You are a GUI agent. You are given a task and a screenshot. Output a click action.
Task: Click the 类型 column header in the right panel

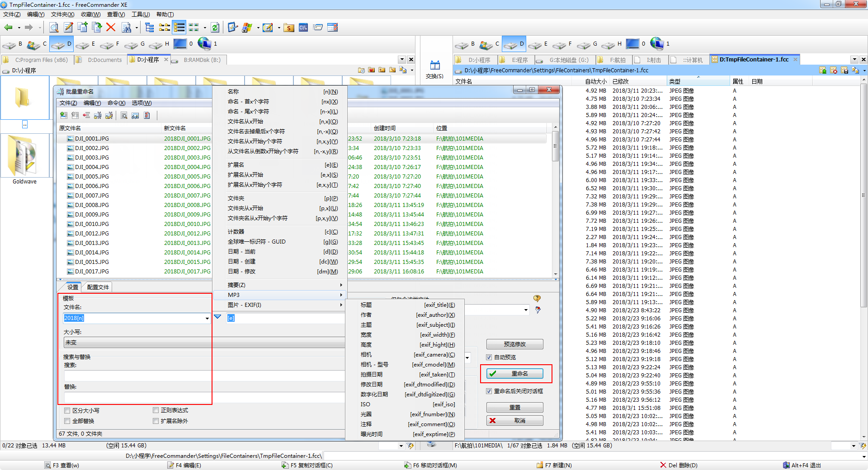(698, 81)
